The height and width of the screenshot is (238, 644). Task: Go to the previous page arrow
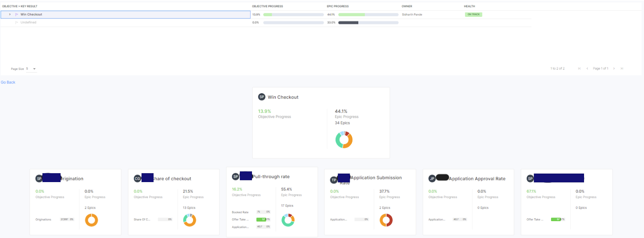587,69
